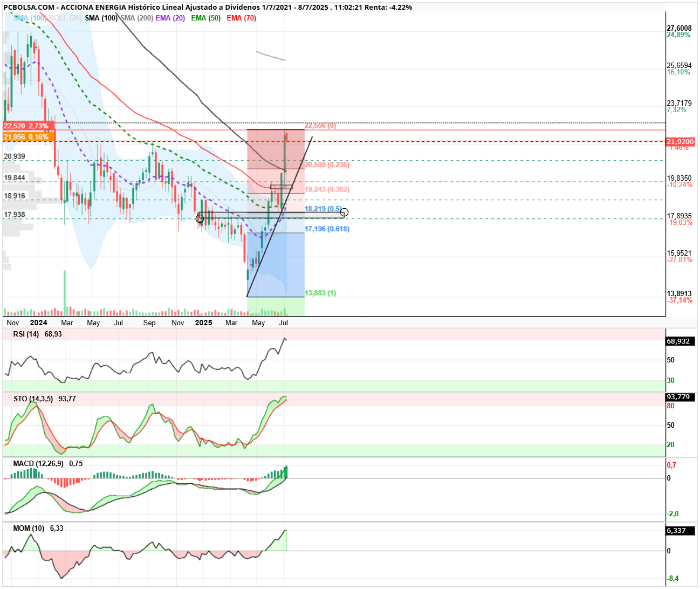Click the 16,10% percentage label
Screen dimensions: 700x589
678,72
